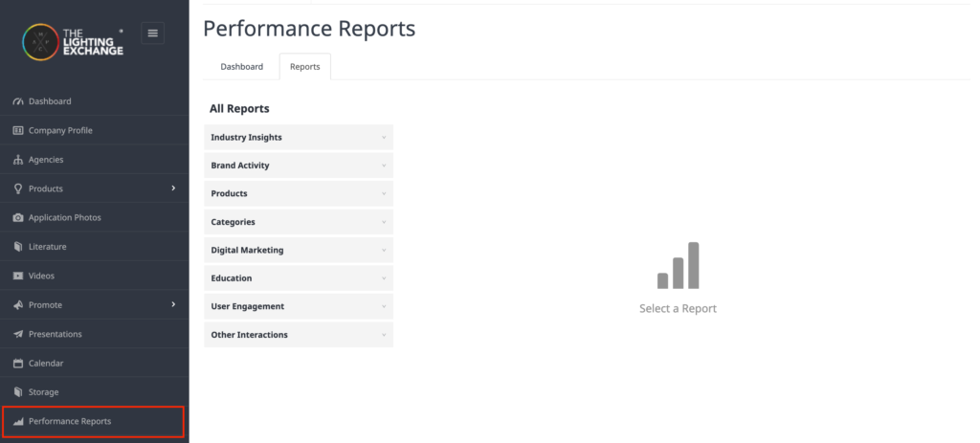Click the Dashboard gauge icon in sidebar

(18, 101)
